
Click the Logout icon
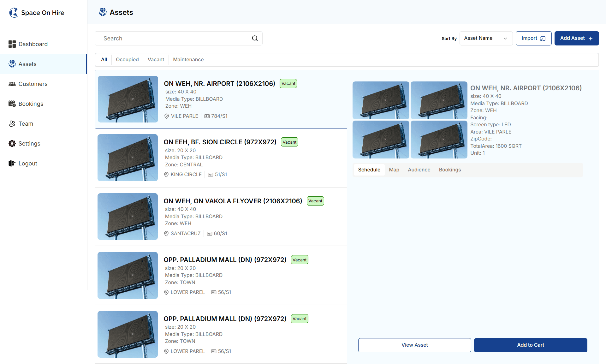pos(12,163)
